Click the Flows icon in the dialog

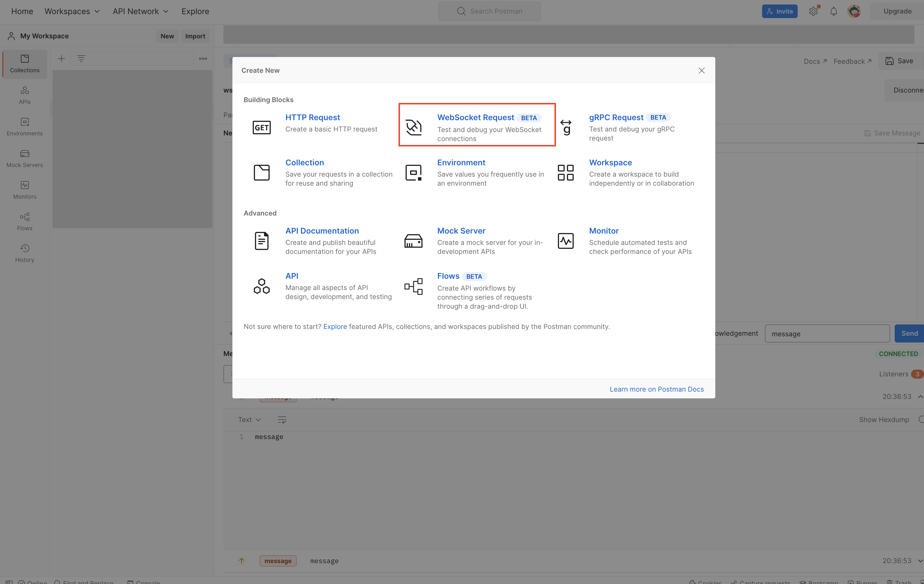coord(413,286)
